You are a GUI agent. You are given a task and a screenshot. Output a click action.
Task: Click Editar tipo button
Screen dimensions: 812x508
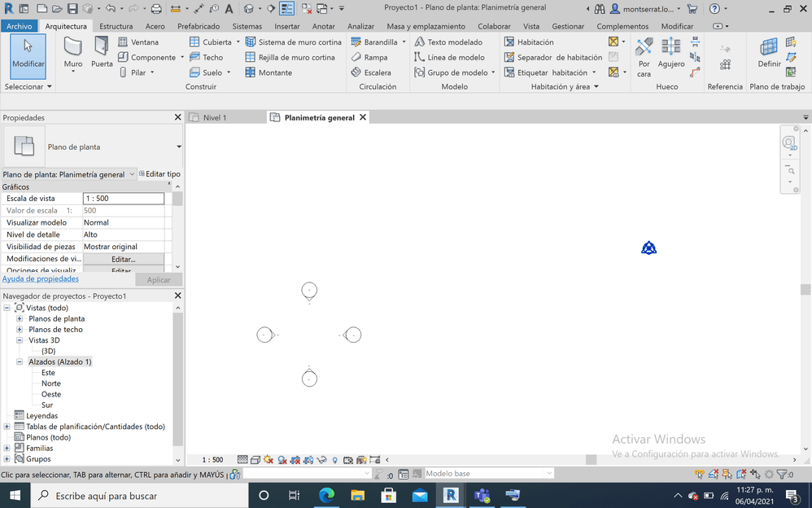[x=160, y=174]
